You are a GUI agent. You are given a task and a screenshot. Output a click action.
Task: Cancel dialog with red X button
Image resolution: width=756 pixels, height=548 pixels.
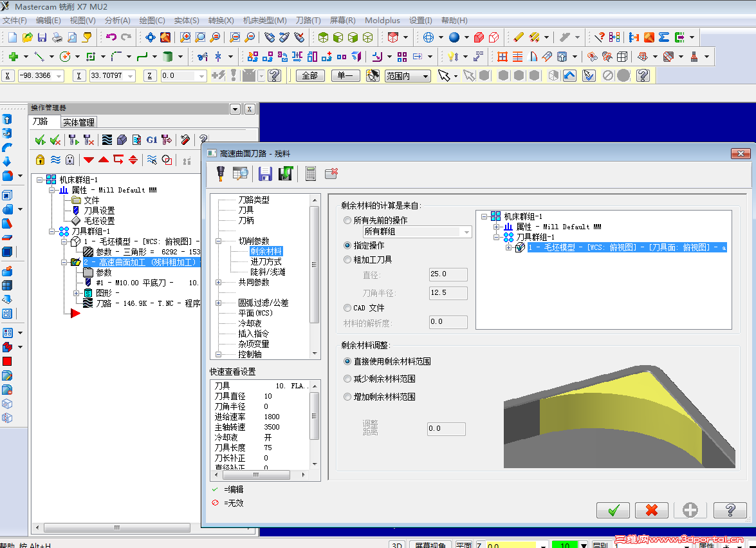651,510
